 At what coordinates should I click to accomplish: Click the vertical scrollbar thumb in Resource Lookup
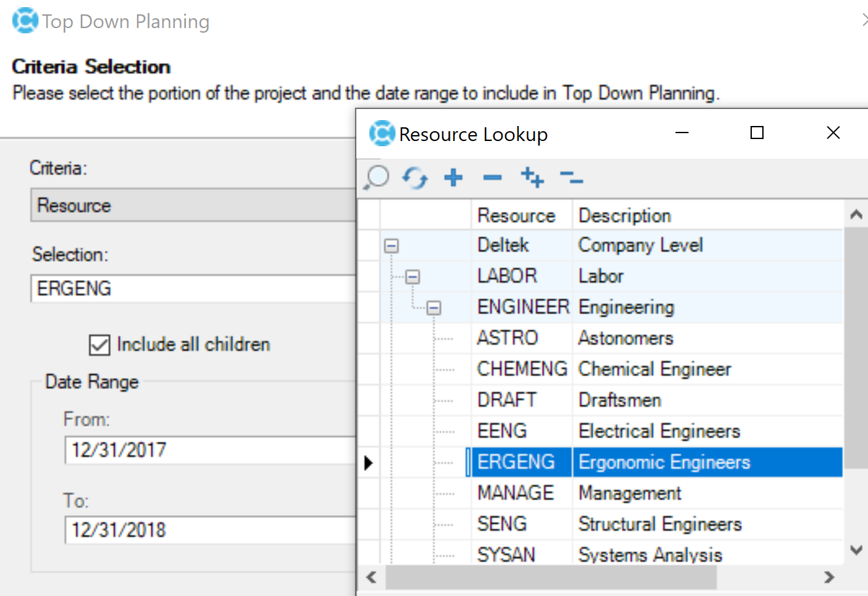tap(856, 348)
